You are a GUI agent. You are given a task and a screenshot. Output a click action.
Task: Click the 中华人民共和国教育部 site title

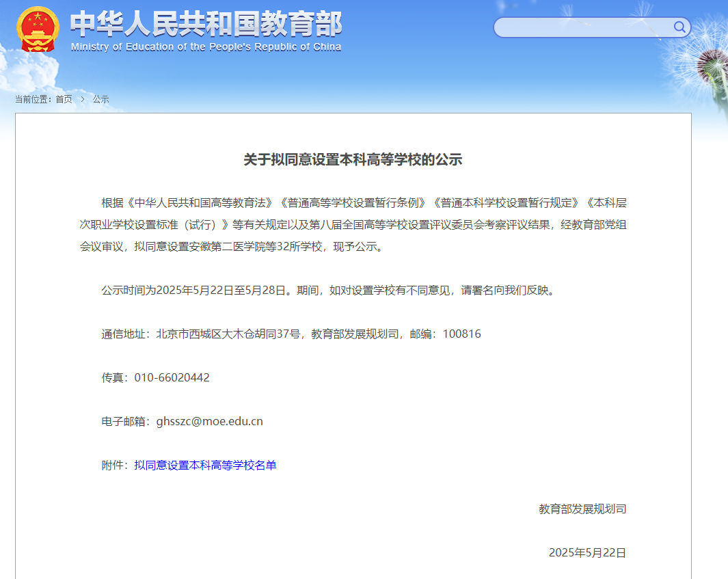pyautogui.click(x=206, y=24)
